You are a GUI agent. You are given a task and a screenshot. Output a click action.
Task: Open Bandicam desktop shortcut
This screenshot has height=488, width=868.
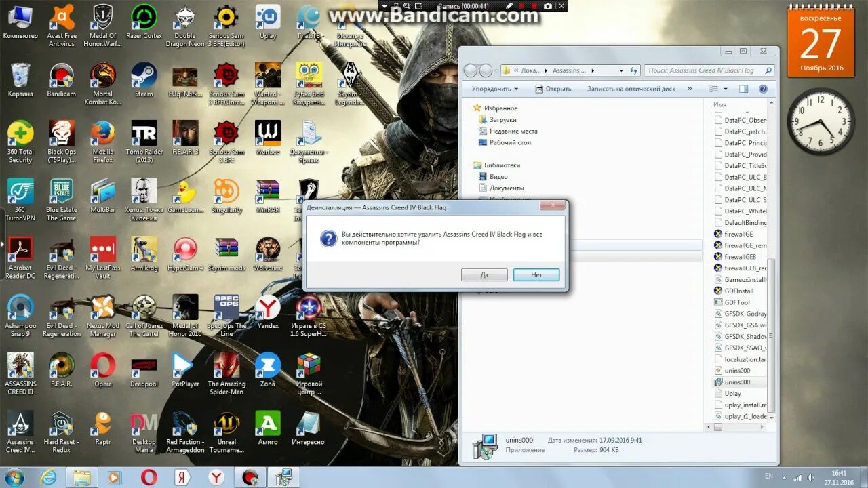point(62,80)
